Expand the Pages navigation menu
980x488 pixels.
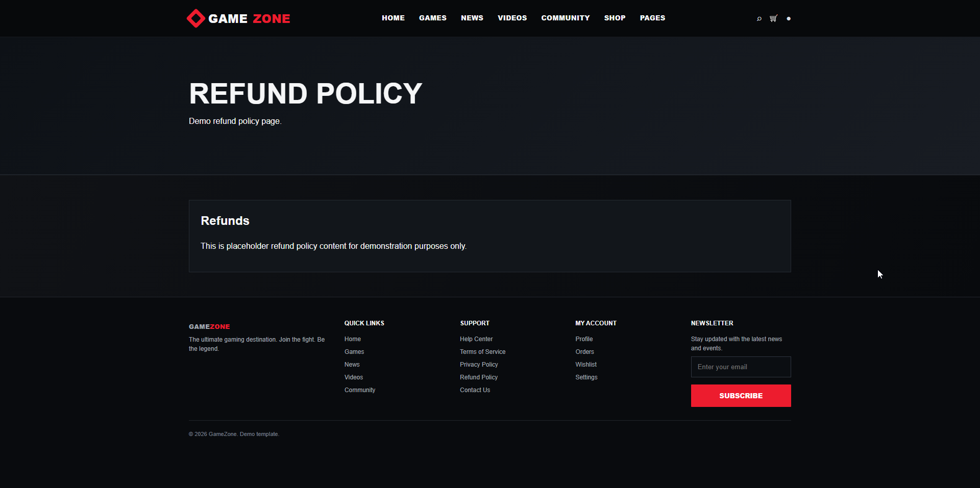point(653,18)
